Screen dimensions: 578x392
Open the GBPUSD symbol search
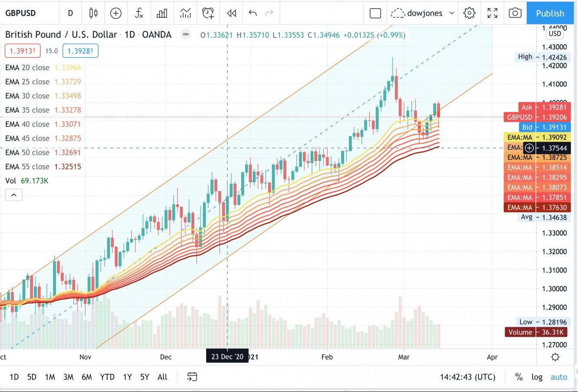pyautogui.click(x=21, y=13)
